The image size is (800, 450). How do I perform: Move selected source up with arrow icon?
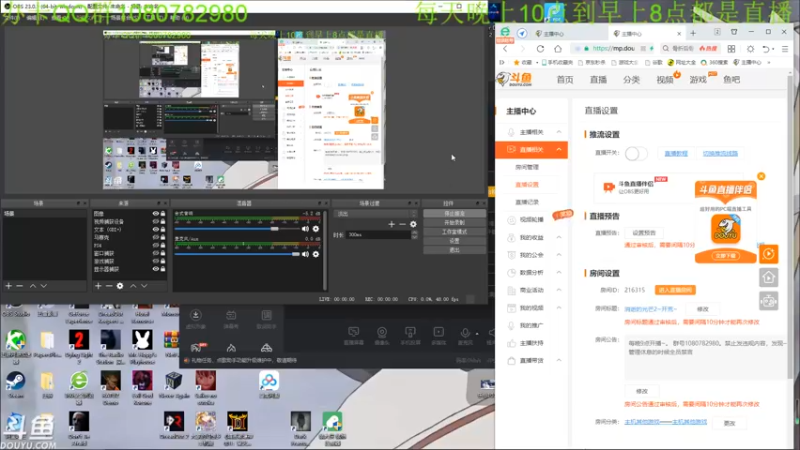tap(133, 286)
